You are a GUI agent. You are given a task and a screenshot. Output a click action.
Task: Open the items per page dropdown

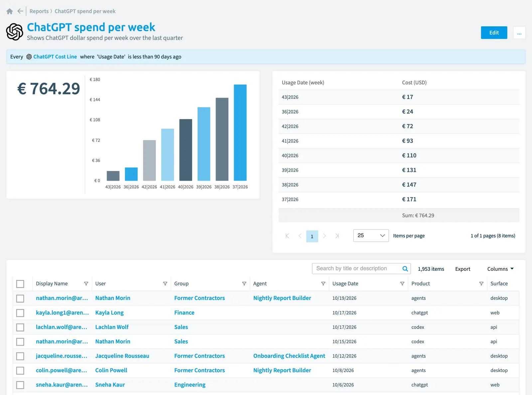pos(371,236)
